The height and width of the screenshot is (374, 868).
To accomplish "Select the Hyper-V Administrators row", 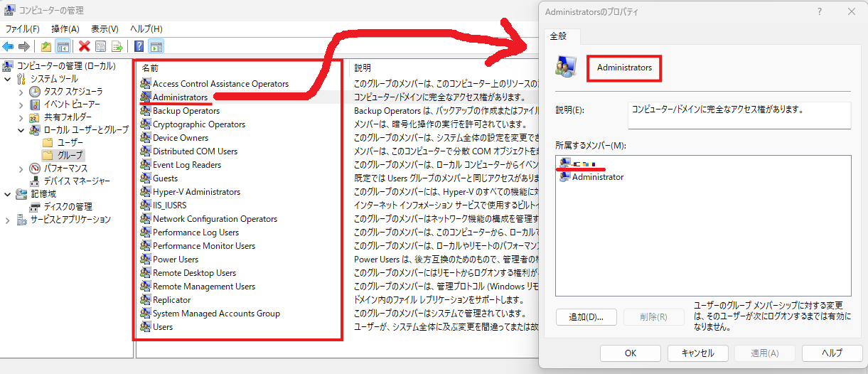I will (x=197, y=191).
